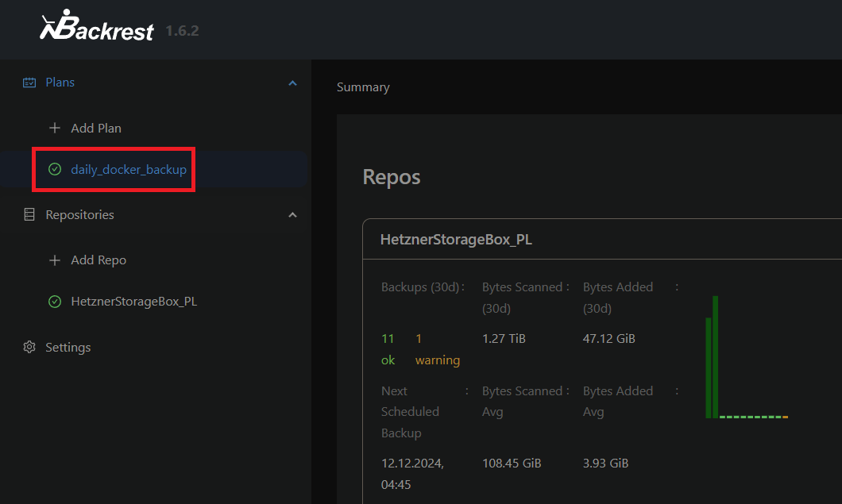The height and width of the screenshot is (504, 842).
Task: Click the Add Plan text
Action: pyautogui.click(x=96, y=128)
